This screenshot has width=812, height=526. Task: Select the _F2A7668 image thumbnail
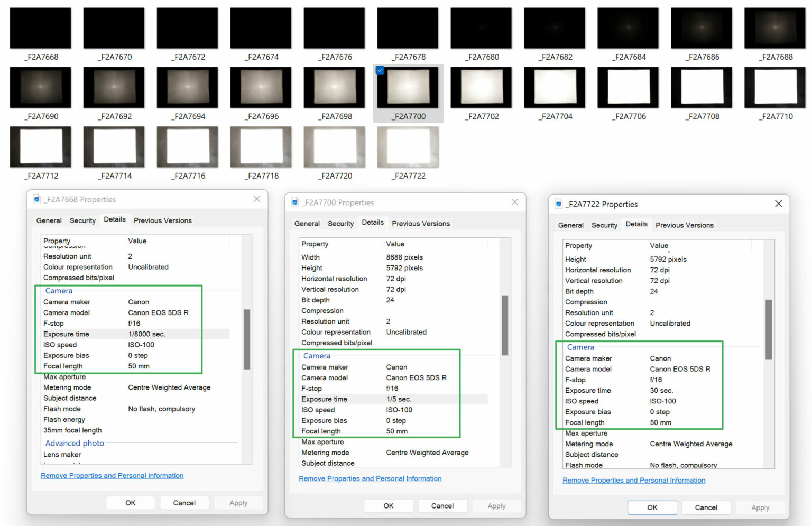pos(40,28)
